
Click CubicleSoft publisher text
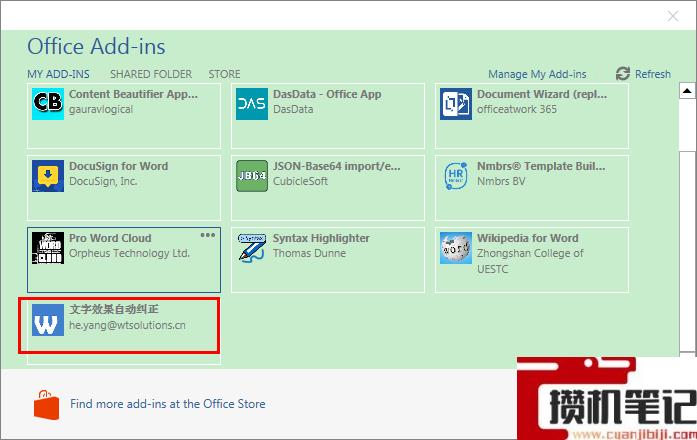tap(300, 181)
